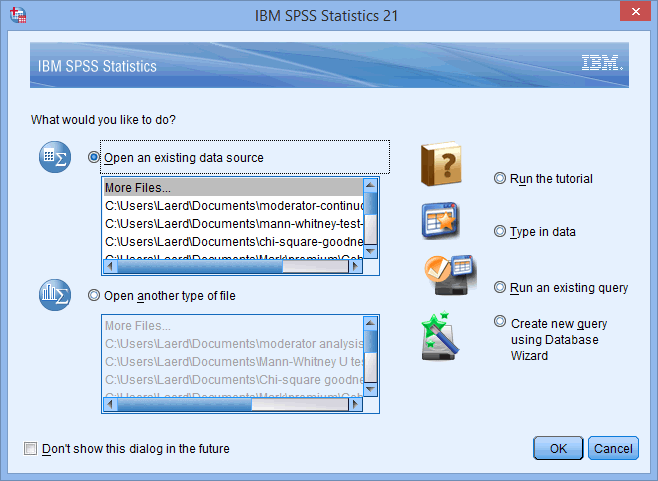Click Mann-Whitney U test entry in lower list
The image size is (658, 481).
tap(233, 362)
